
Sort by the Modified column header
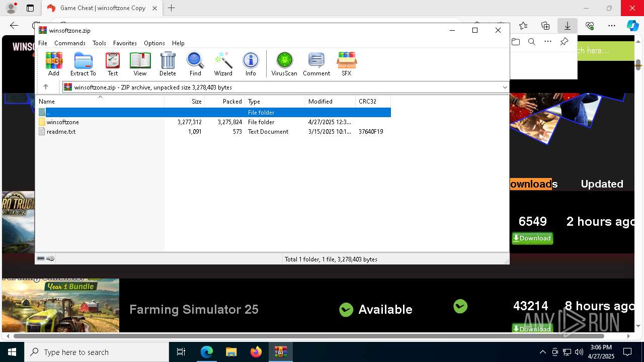click(330, 102)
